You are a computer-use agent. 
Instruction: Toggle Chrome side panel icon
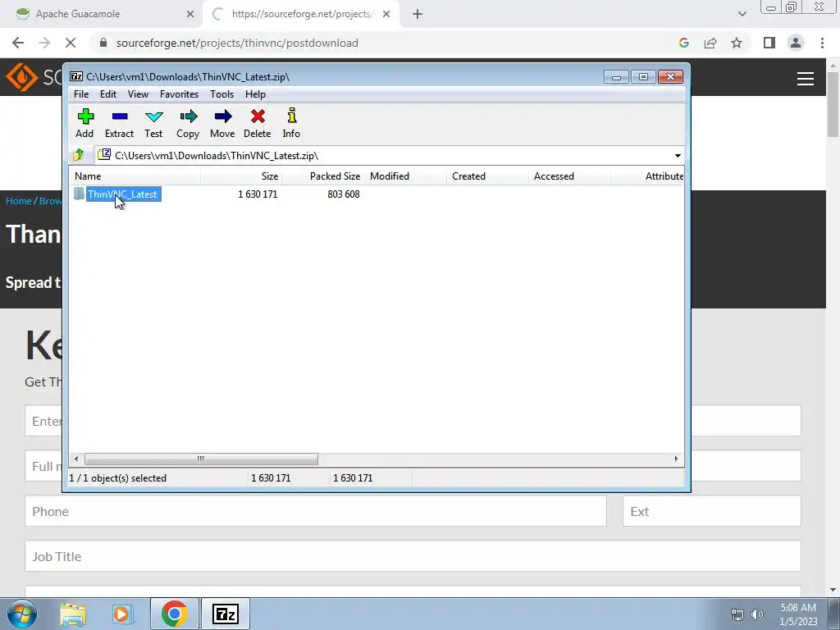pyautogui.click(x=769, y=43)
